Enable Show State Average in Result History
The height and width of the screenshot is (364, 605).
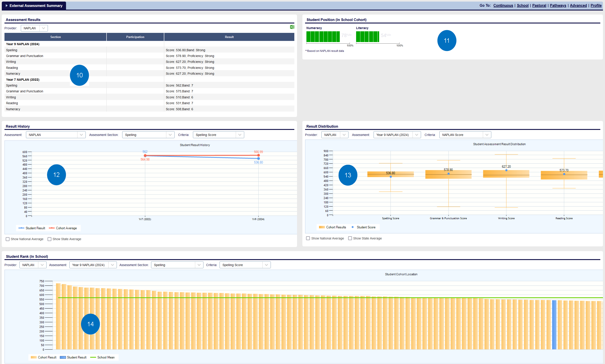49,239
